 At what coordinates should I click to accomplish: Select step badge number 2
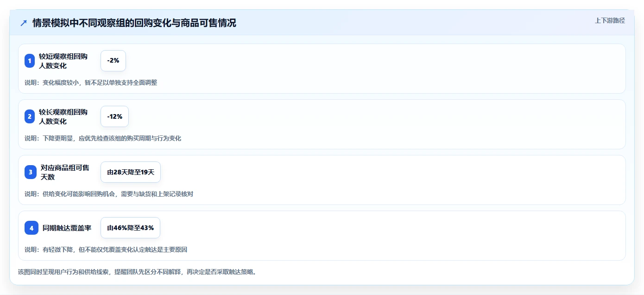[30, 116]
